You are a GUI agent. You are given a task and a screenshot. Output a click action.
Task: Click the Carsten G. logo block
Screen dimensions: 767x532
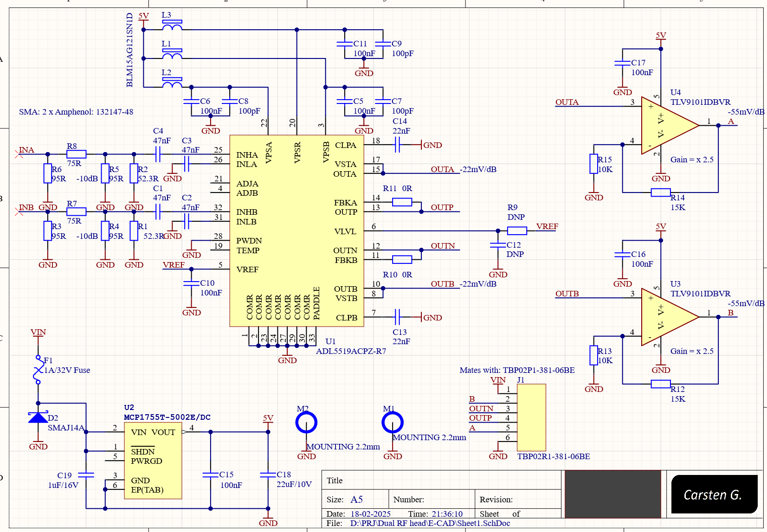coord(715,494)
